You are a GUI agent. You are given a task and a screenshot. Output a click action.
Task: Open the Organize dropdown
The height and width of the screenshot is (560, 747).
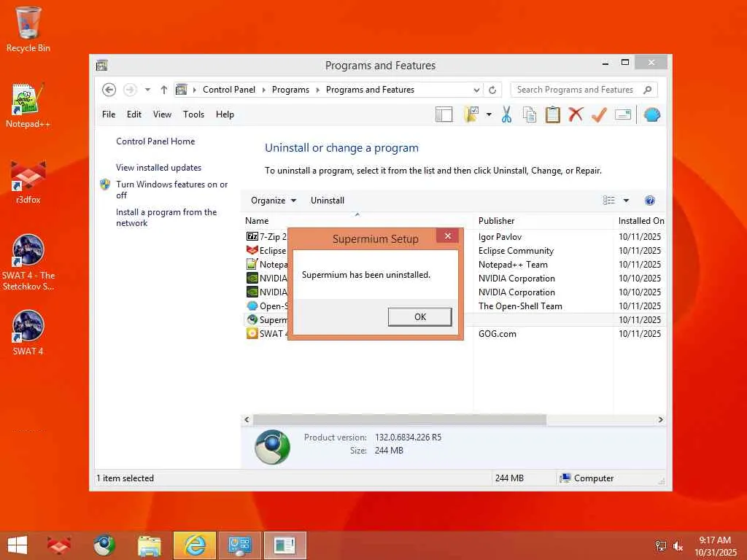(274, 201)
